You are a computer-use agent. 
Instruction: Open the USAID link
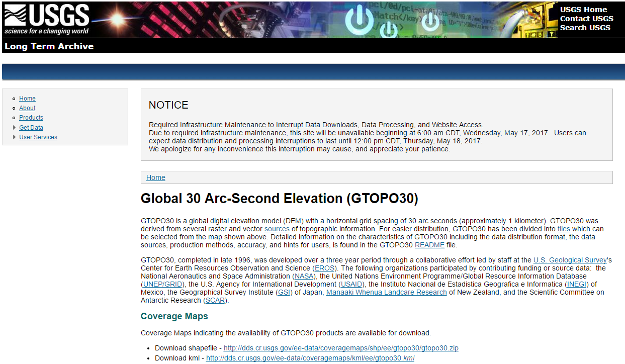[352, 284]
